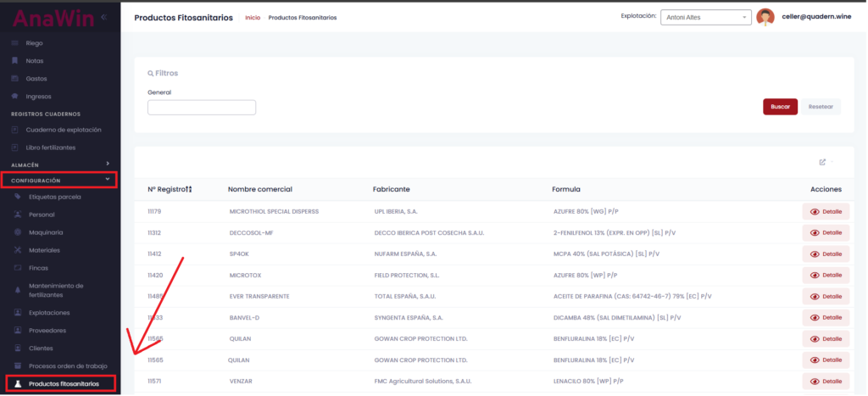Click the Maquinaria gear icon
The image size is (868, 396).
click(19, 231)
